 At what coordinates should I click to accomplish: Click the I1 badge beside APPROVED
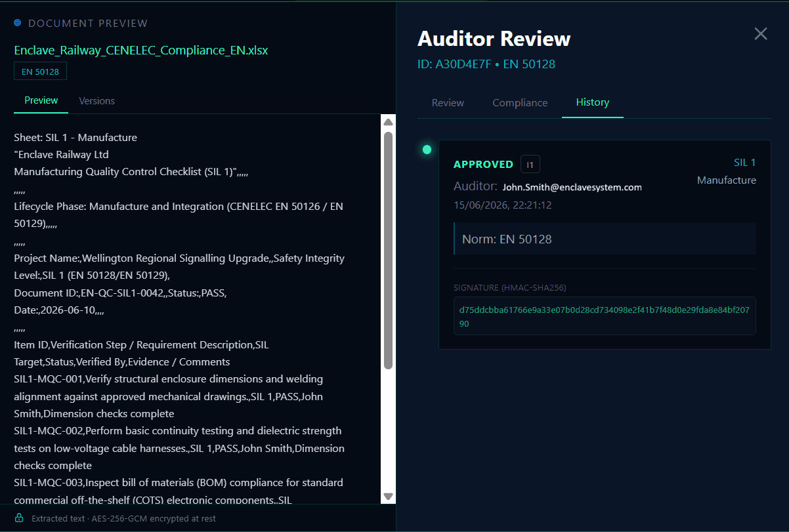530,165
